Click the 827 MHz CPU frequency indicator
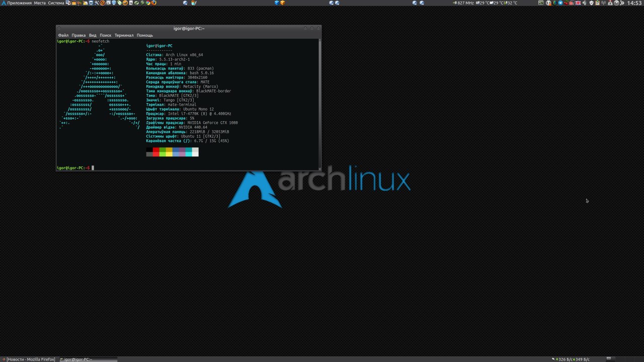Viewport: 644px width, 362px height. coord(464,3)
